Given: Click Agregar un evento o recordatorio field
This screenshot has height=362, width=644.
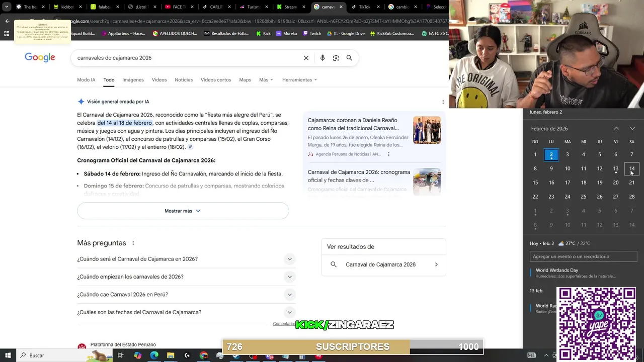Looking at the screenshot, I should (583, 256).
